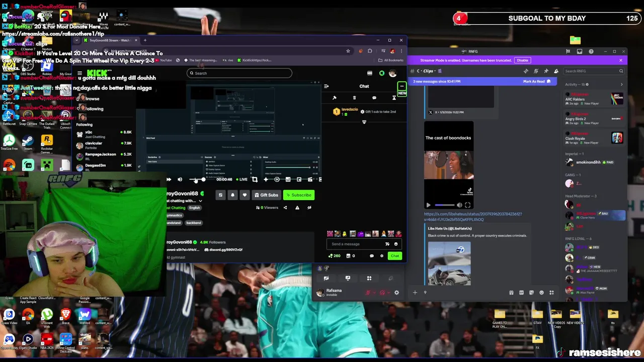Open the hammer moderation tool in Kick chat

(334, 98)
